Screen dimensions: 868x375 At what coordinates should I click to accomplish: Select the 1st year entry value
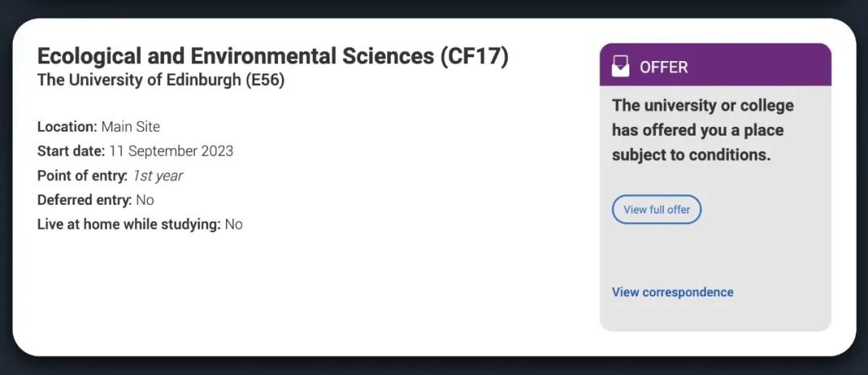coord(158,176)
